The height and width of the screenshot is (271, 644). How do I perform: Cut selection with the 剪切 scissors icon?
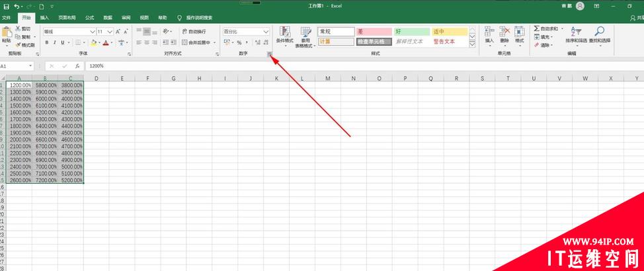tap(22, 28)
